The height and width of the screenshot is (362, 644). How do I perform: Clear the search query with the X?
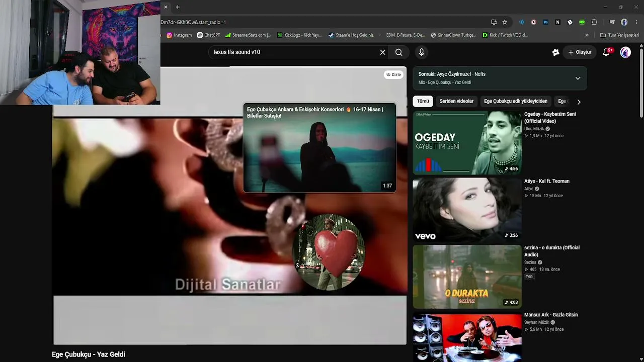pos(383,52)
